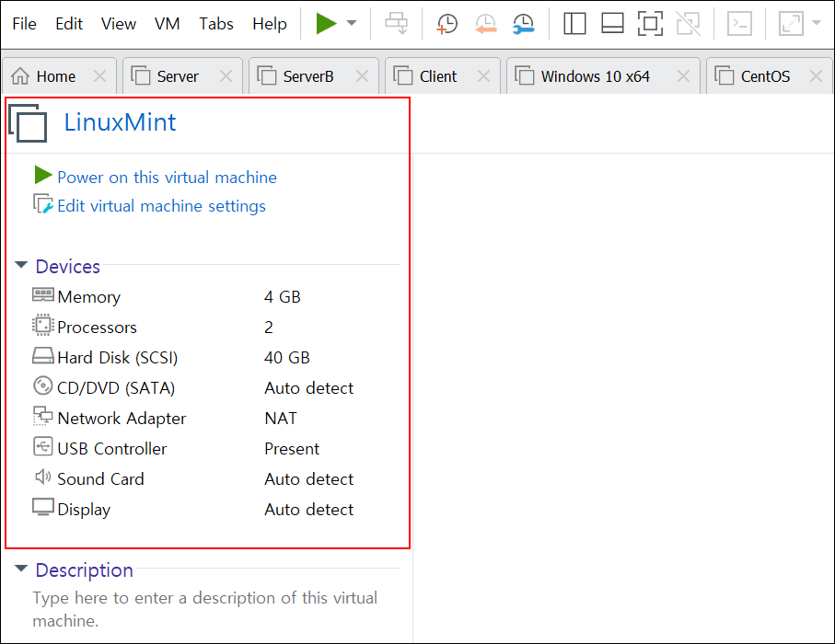Close the Home tab
The image size is (835, 644).
[99, 76]
